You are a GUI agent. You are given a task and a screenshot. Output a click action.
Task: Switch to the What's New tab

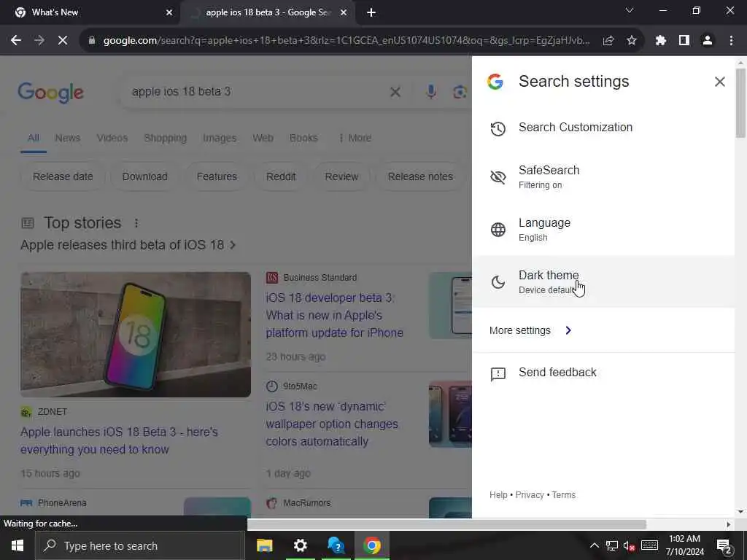coord(90,12)
